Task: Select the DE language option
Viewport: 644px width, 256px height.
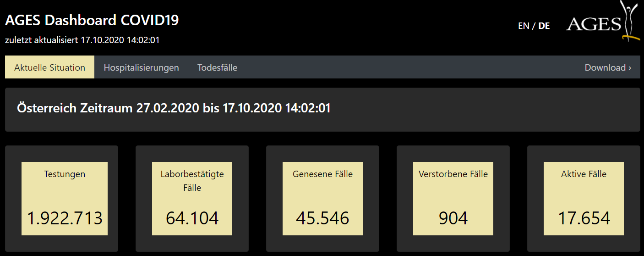Action: click(x=544, y=26)
